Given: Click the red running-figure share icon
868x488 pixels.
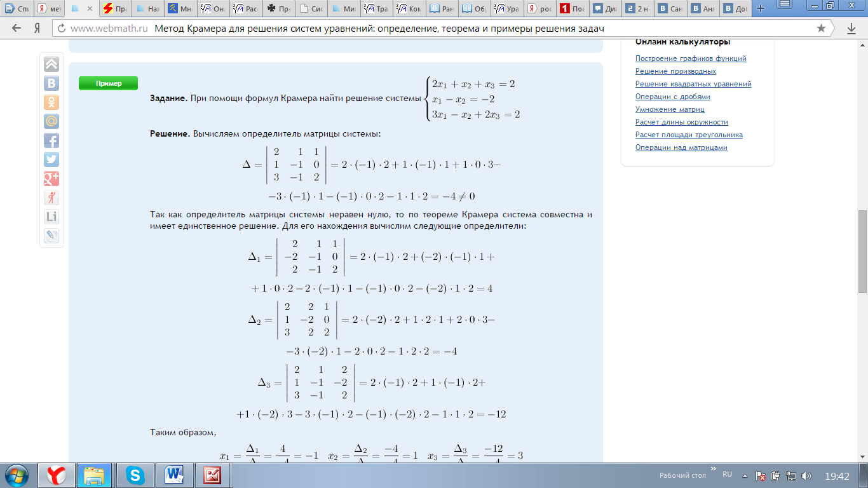Looking at the screenshot, I should [x=51, y=198].
